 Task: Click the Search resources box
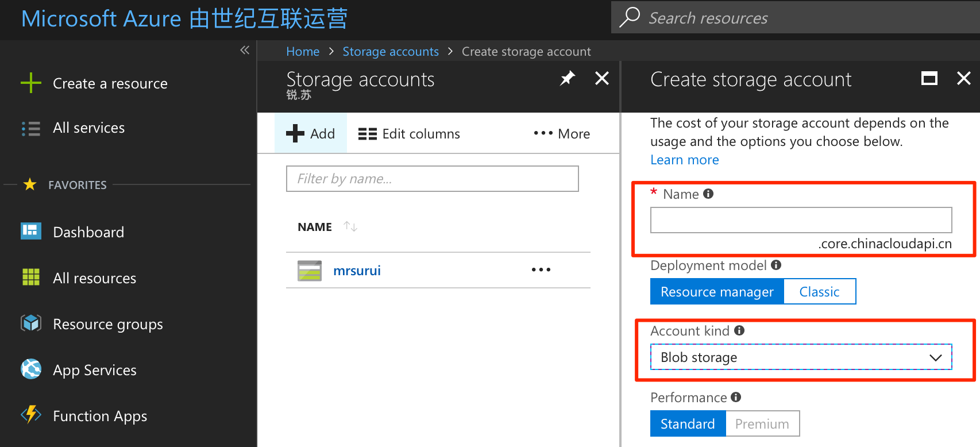796,17
